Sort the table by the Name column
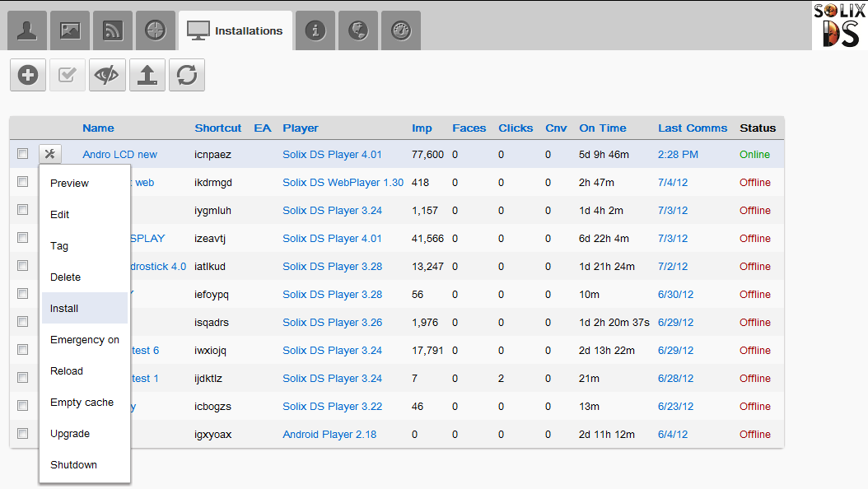Screen dimensions: 868x489 coord(98,128)
